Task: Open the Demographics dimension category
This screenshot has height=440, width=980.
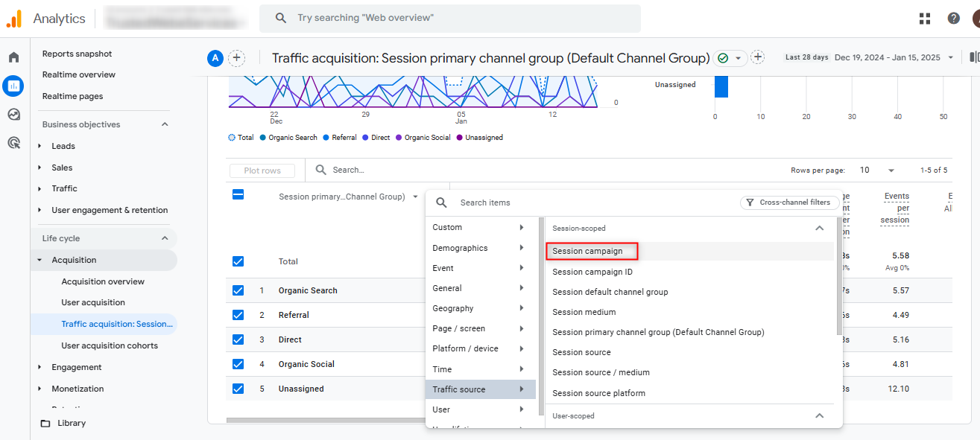Action: 481,248
